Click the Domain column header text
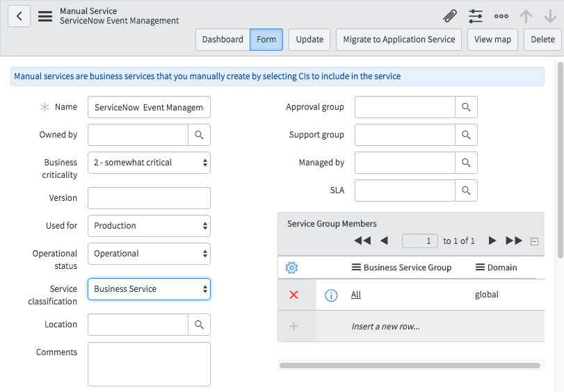564x392 pixels. point(502,268)
